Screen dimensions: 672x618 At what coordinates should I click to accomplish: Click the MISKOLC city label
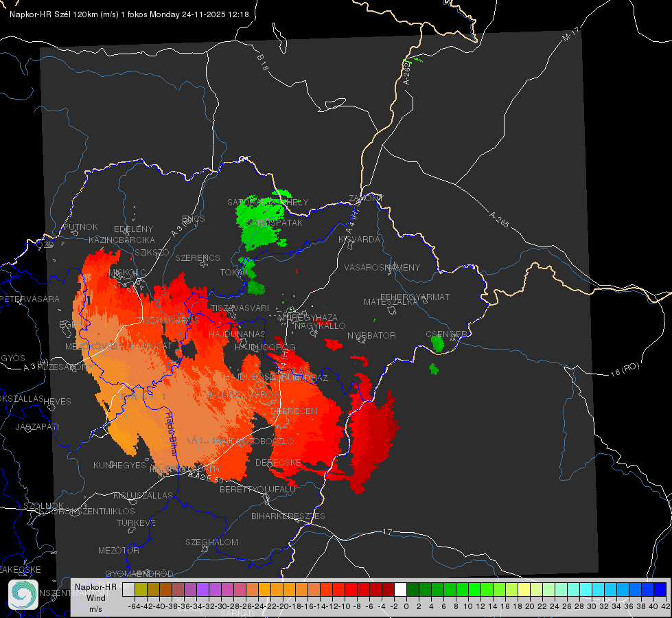tap(127, 273)
